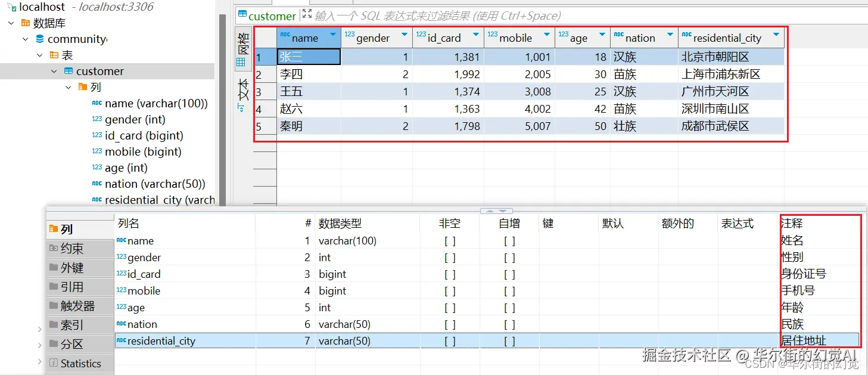Click the panel divider collapse arrows
The image size is (868, 375).
pos(496,211)
